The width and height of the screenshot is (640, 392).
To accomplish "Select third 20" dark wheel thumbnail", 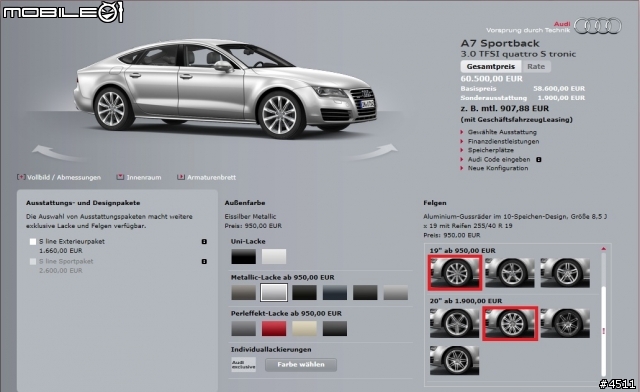I will point(565,323).
